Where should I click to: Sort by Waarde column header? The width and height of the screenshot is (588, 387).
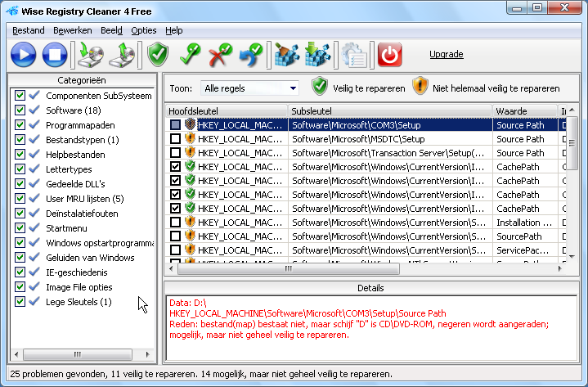coord(525,111)
